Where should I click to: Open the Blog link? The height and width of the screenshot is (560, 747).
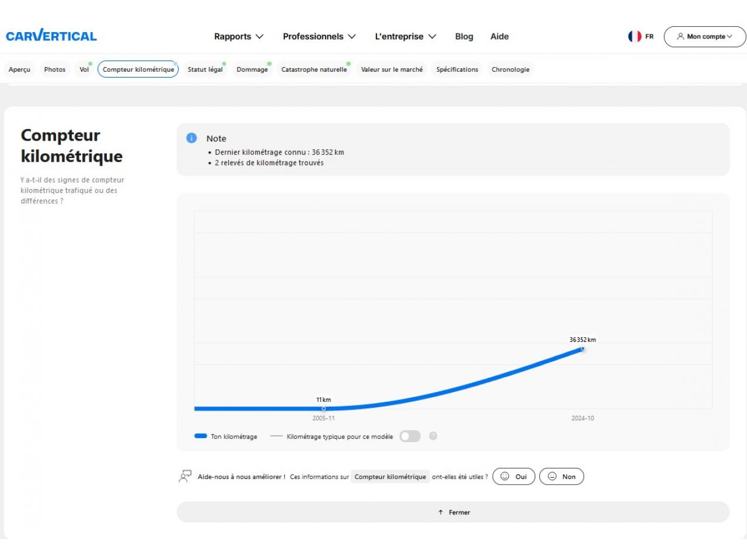pos(464,36)
